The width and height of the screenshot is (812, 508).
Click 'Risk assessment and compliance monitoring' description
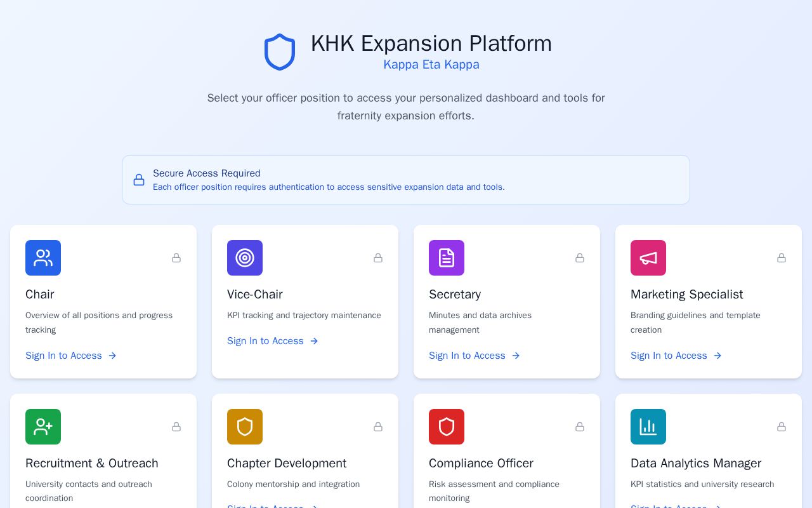coord(494,491)
